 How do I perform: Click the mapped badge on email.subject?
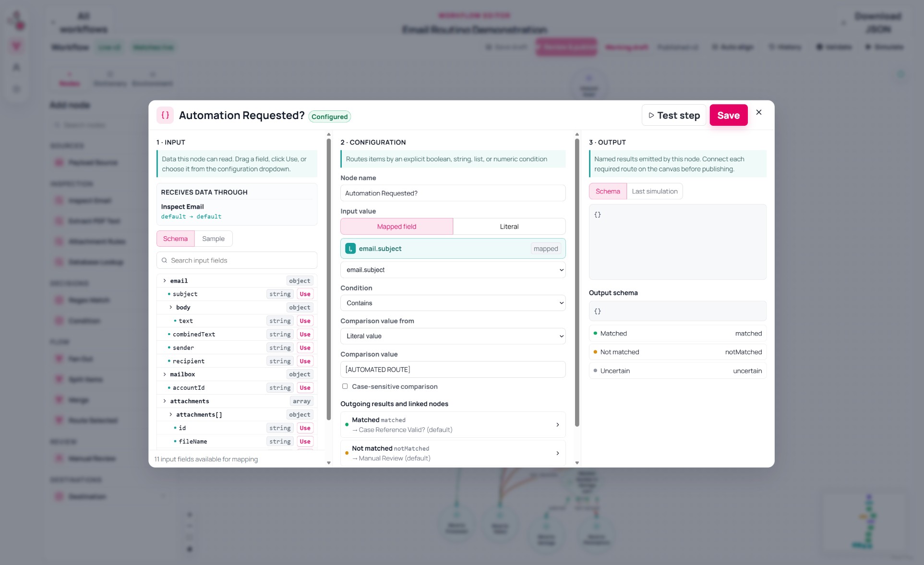(x=546, y=249)
